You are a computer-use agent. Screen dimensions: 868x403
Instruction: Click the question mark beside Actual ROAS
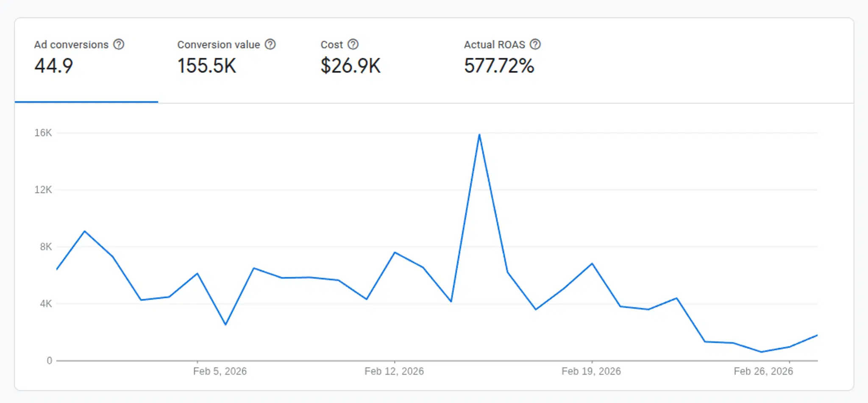(x=535, y=44)
